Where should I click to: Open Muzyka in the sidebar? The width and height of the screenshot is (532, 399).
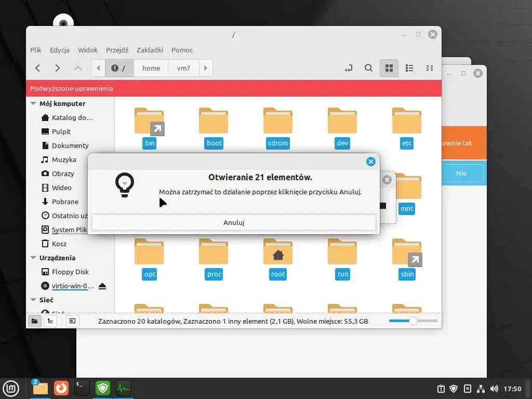point(58,159)
